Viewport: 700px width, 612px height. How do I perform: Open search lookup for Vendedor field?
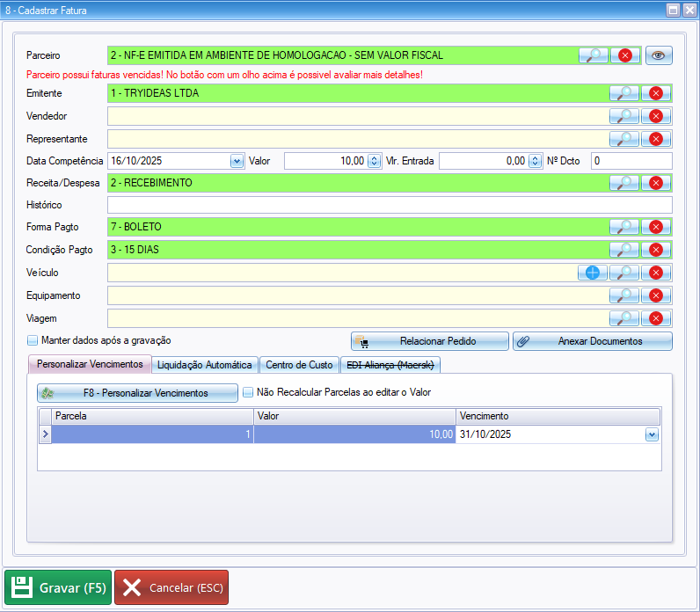(624, 116)
